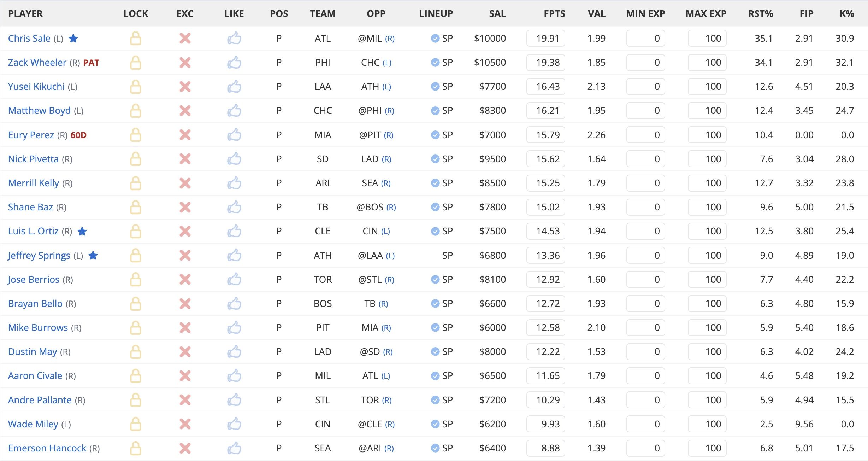
Task: Sort by SAL column header
Action: tap(497, 14)
